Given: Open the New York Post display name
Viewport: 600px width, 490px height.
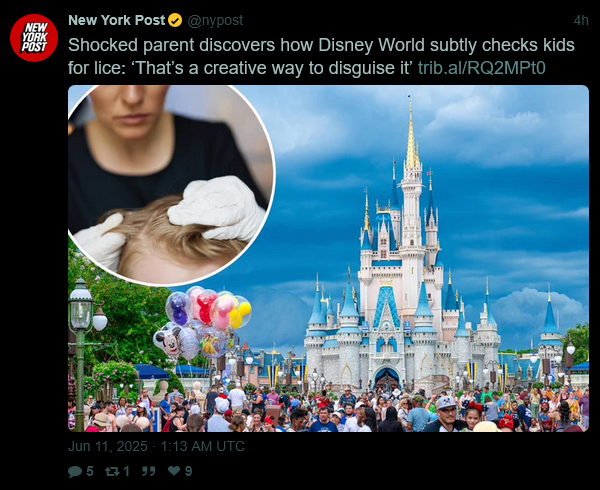Looking at the screenshot, I should tap(117, 20).
